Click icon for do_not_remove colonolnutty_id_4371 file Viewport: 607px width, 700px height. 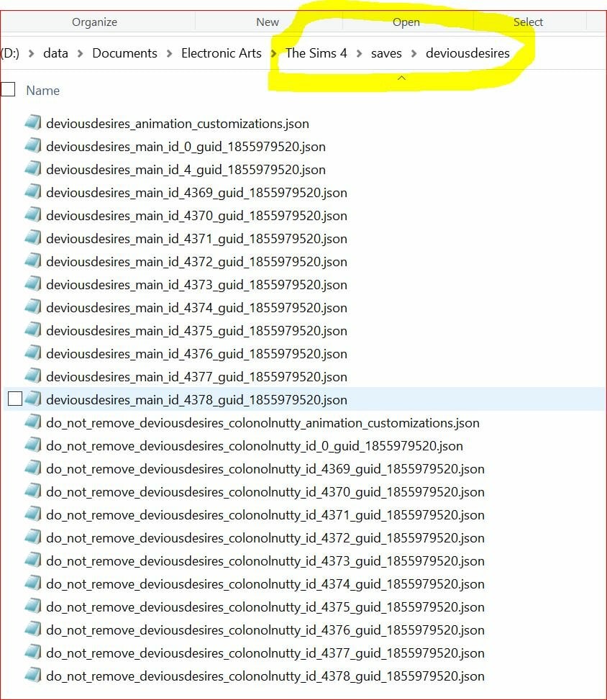click(33, 514)
